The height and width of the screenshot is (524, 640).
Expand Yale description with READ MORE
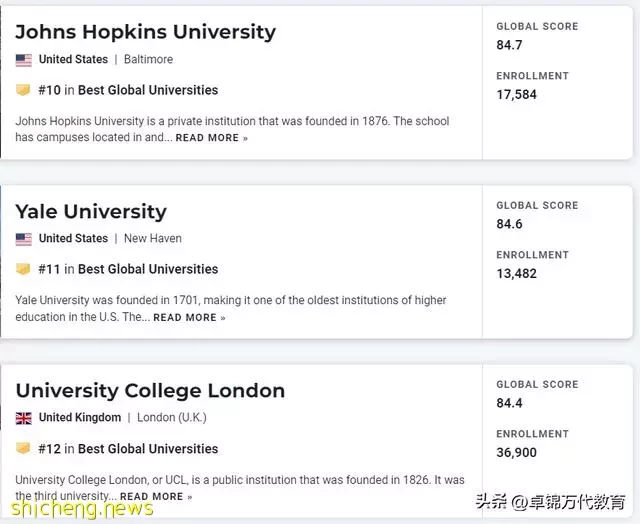pos(189,318)
